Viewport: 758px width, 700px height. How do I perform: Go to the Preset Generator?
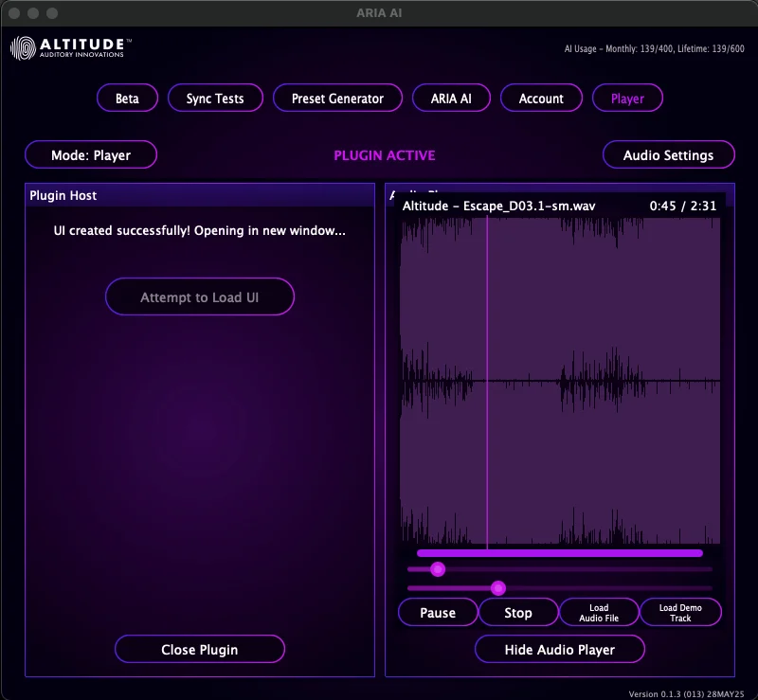[x=337, y=98]
